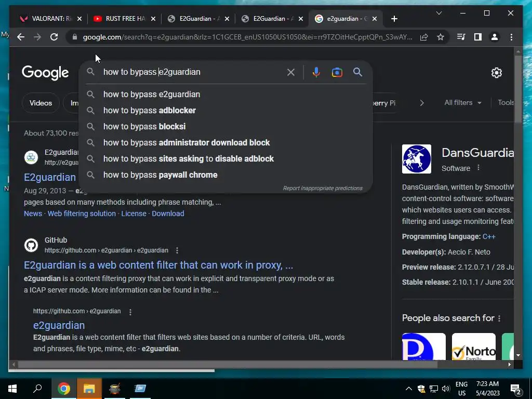Click the vertical page scrollbar thumb
The image size is (532, 399).
point(518,88)
